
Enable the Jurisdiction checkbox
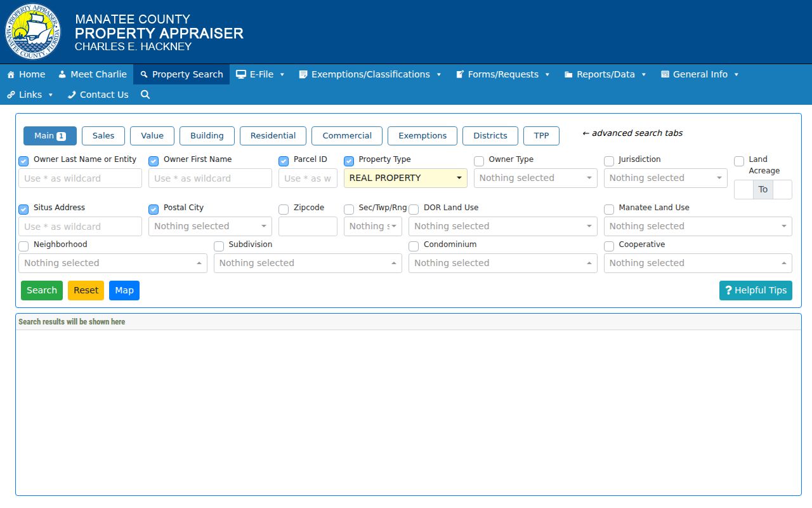(x=609, y=161)
